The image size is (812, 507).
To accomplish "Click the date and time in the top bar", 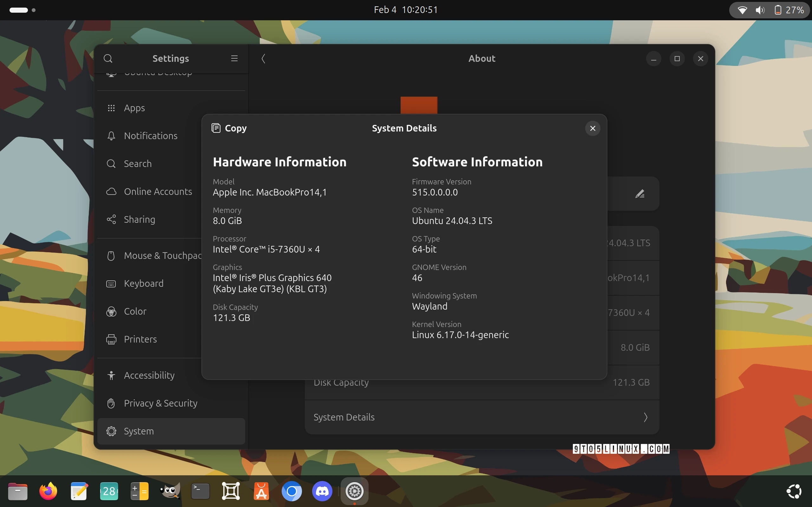I will [x=405, y=10].
